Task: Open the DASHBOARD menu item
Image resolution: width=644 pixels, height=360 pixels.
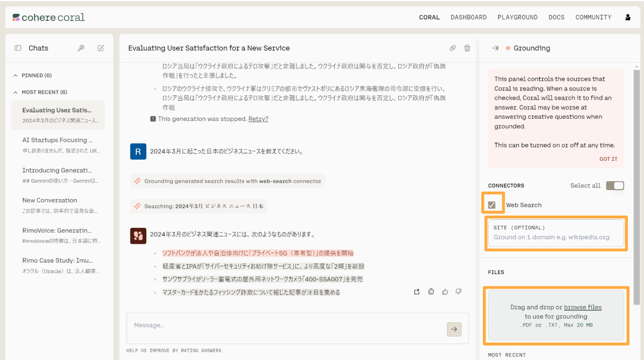Action: pyautogui.click(x=468, y=17)
